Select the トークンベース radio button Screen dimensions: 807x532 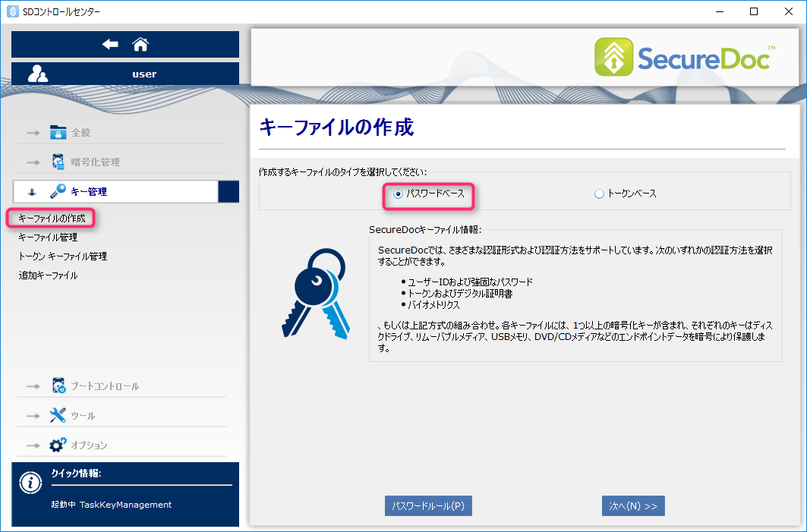(x=599, y=194)
